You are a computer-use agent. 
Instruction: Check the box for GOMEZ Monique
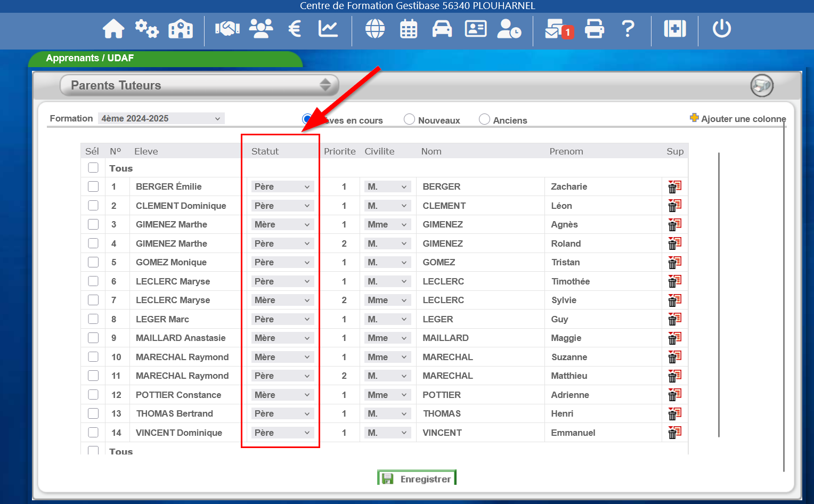[x=93, y=262]
